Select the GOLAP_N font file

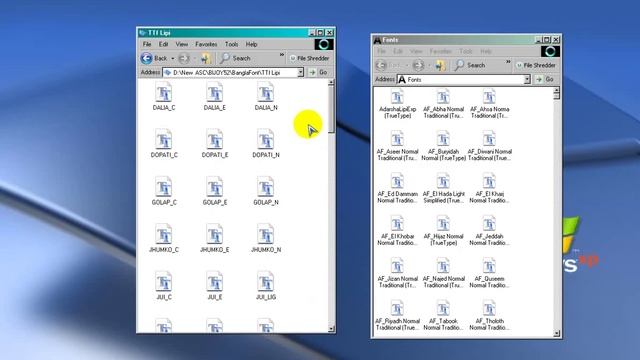(x=266, y=191)
